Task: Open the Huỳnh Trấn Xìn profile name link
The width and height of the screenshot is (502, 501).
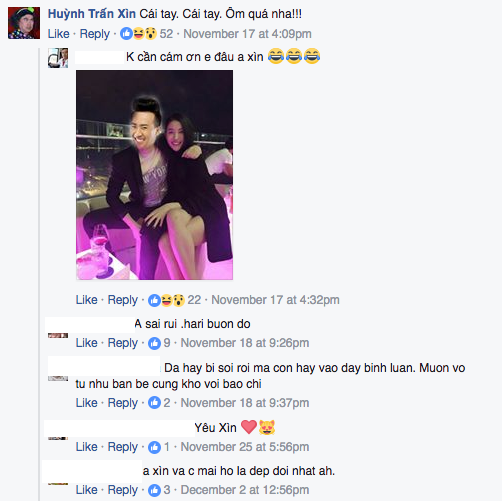Action: (92, 14)
